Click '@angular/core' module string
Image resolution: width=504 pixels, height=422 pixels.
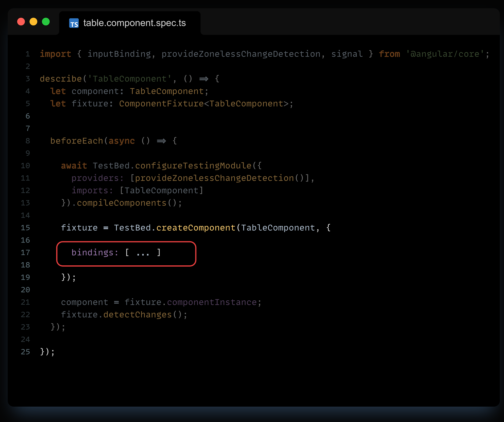(445, 54)
